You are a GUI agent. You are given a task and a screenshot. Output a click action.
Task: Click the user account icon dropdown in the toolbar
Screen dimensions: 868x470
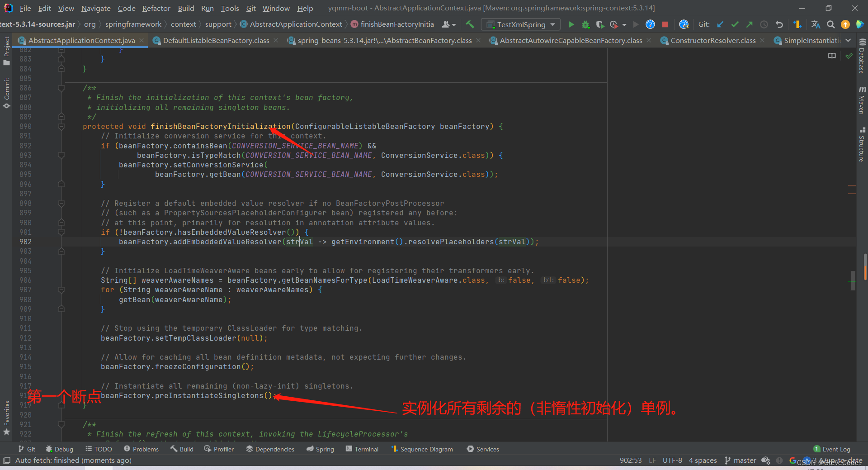coord(448,24)
